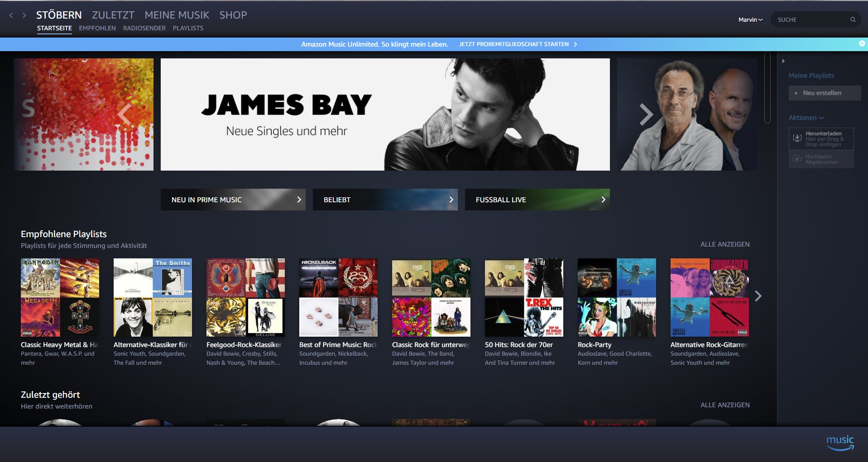Click the plus icon on Neu erstellen
Image resolution: width=868 pixels, height=462 pixels.
click(796, 93)
